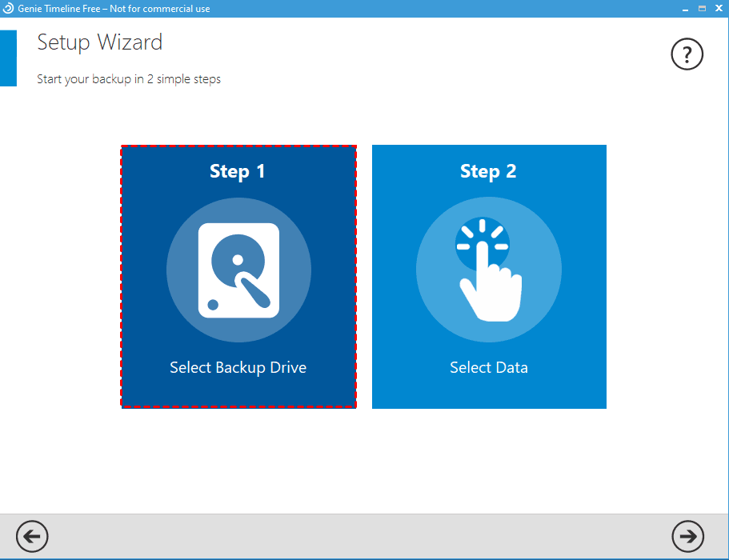Click the Select Backup Drive label

click(238, 367)
